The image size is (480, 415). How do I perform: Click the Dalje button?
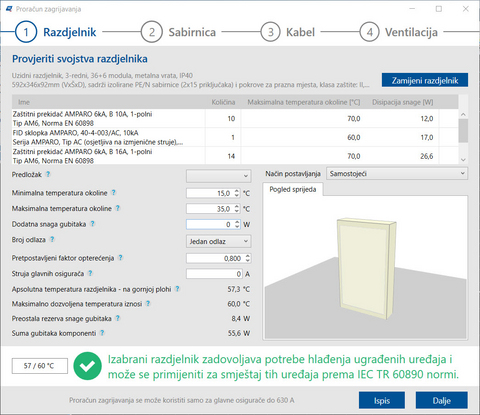point(441,400)
